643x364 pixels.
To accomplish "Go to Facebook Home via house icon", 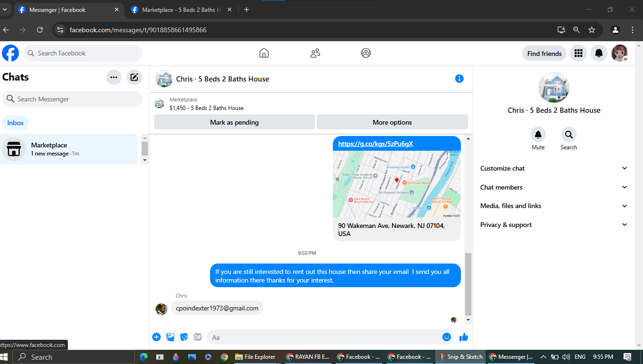I will tap(264, 53).
